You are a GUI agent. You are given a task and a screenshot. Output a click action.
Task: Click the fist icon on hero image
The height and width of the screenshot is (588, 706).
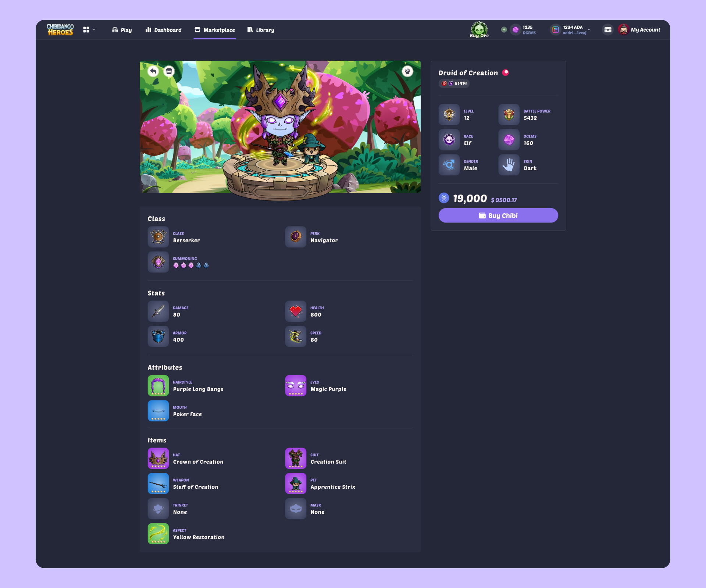click(x=407, y=71)
